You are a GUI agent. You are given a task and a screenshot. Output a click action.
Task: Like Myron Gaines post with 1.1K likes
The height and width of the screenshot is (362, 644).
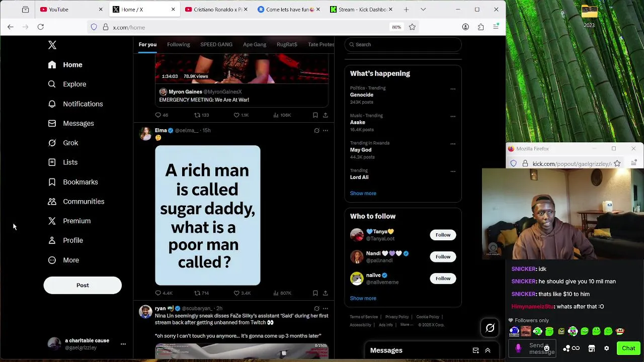[236, 115]
